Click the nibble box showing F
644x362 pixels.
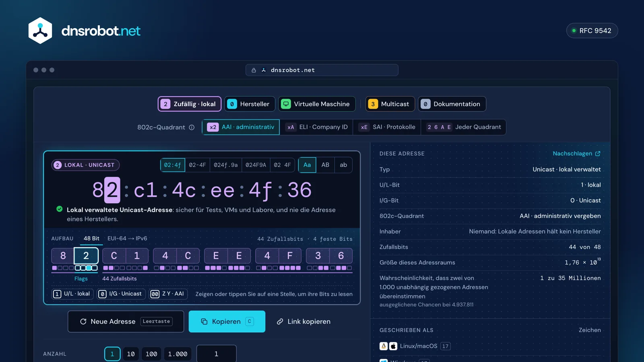coord(290,256)
